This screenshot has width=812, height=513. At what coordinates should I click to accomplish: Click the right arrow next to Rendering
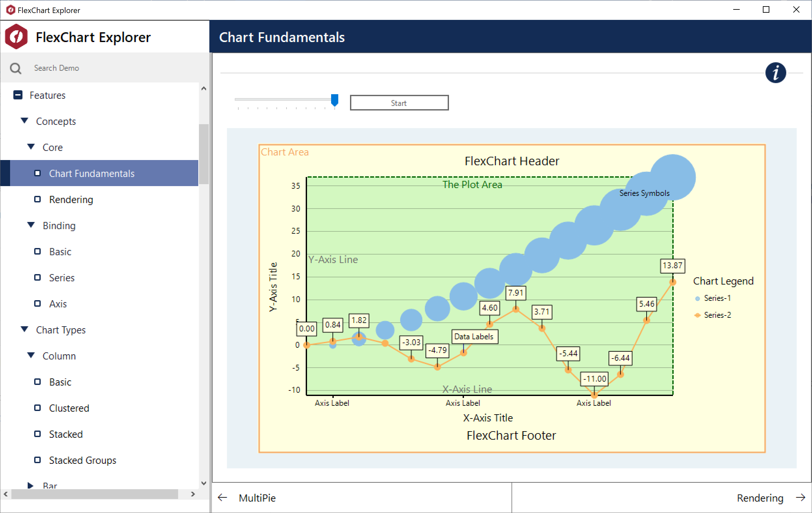pos(801,497)
